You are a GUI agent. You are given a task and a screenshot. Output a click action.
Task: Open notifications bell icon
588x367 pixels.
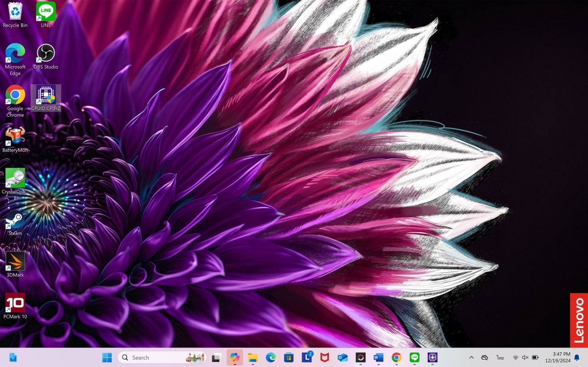pyautogui.click(x=577, y=357)
